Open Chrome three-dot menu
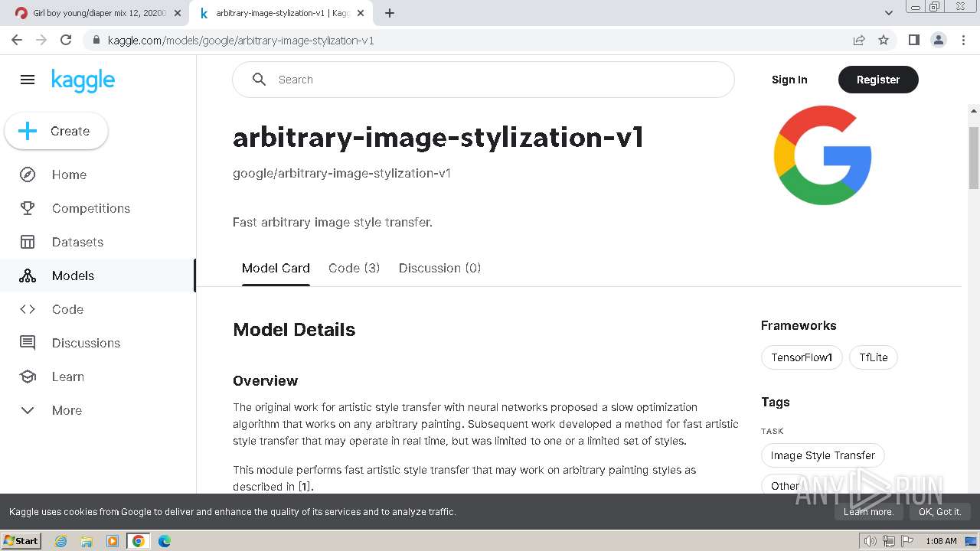 962,40
